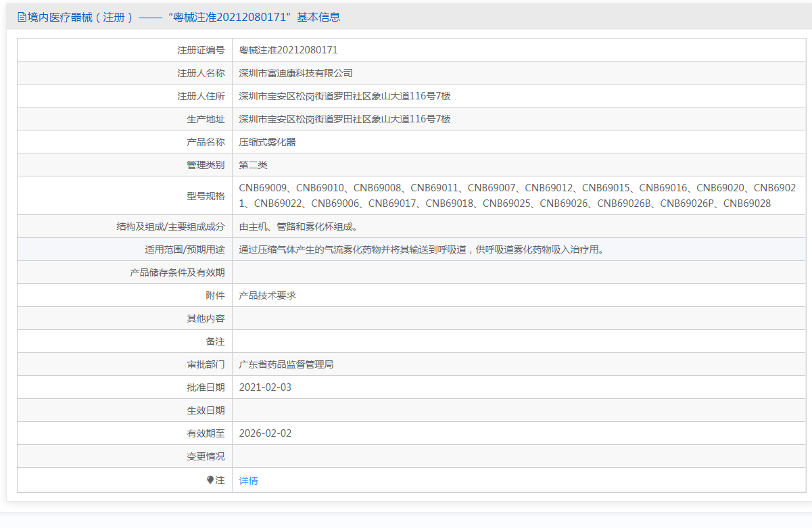
Task: Click the approval date 2021-02-03
Action: tap(265, 387)
